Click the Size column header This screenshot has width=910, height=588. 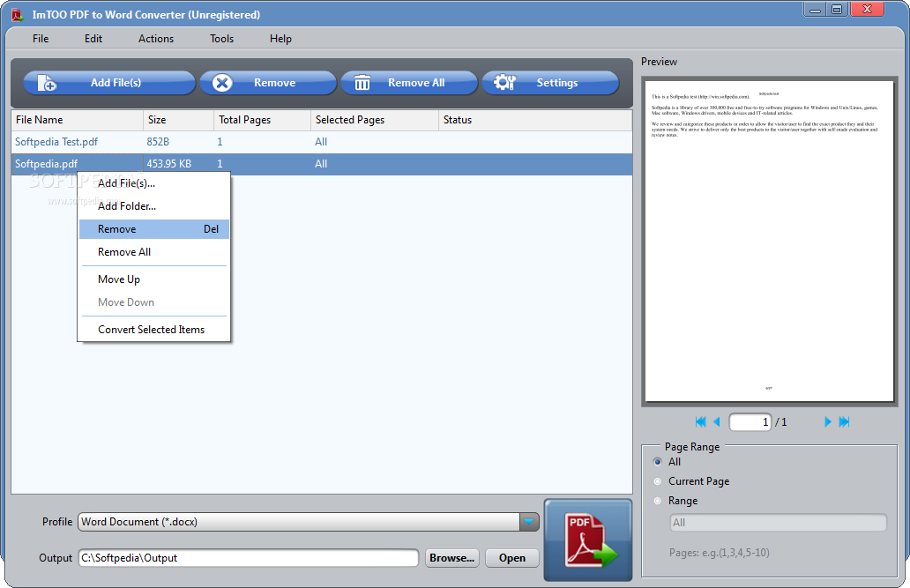click(179, 120)
